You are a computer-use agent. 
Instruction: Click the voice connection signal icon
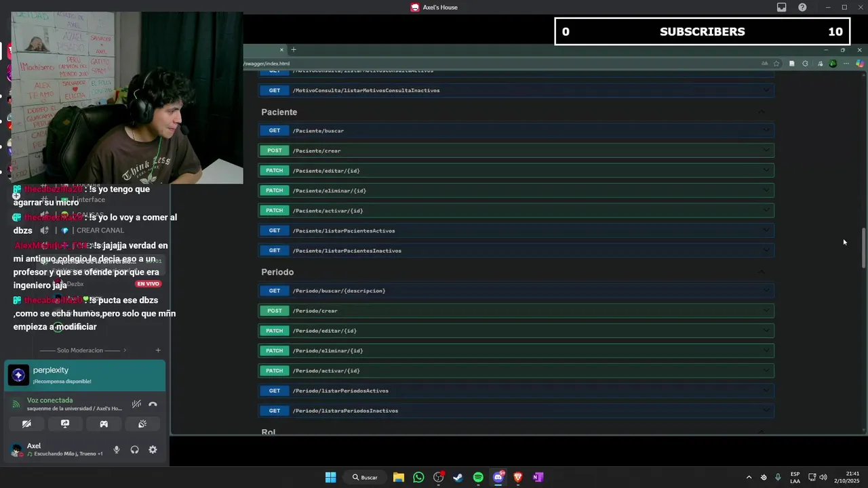pyautogui.click(x=16, y=404)
